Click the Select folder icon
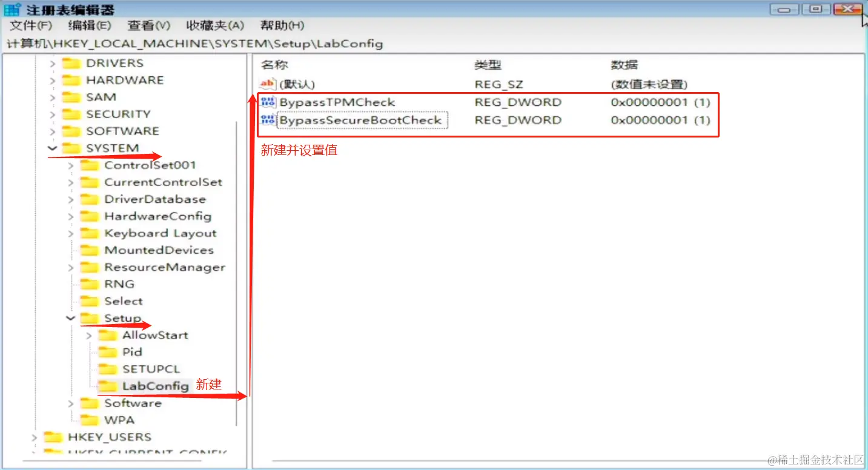868x470 pixels. [x=90, y=300]
